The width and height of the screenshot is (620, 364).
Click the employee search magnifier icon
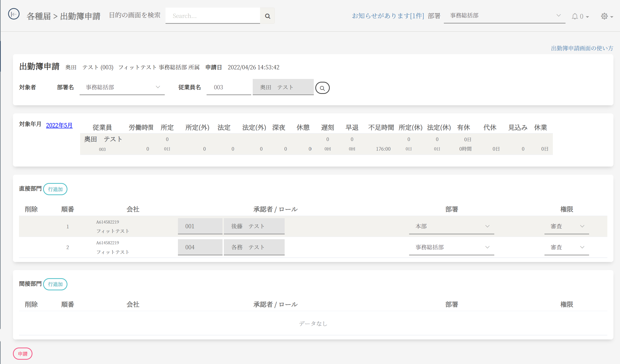click(322, 88)
